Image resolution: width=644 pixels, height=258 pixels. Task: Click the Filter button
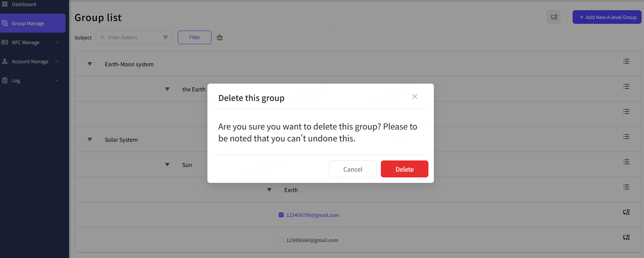click(194, 37)
